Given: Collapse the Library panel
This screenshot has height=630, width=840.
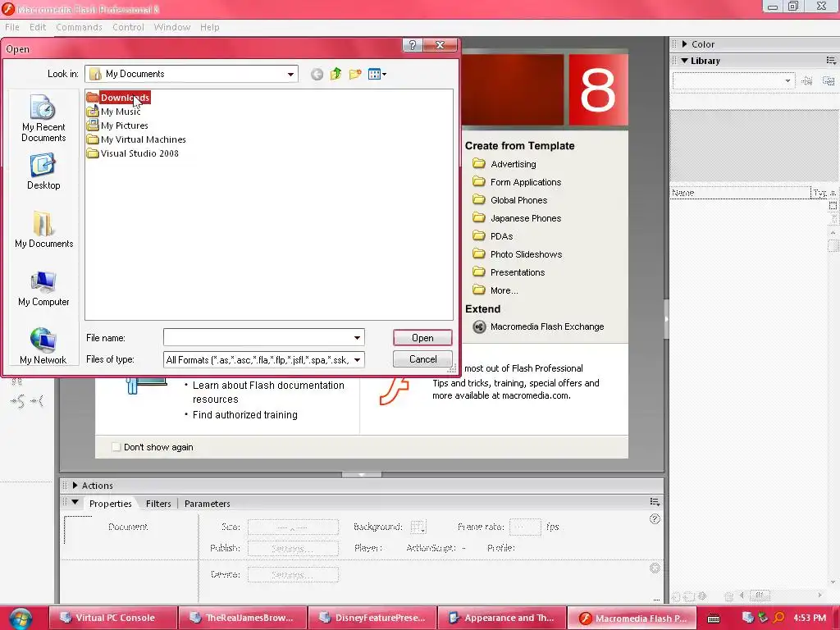Looking at the screenshot, I should 684,61.
